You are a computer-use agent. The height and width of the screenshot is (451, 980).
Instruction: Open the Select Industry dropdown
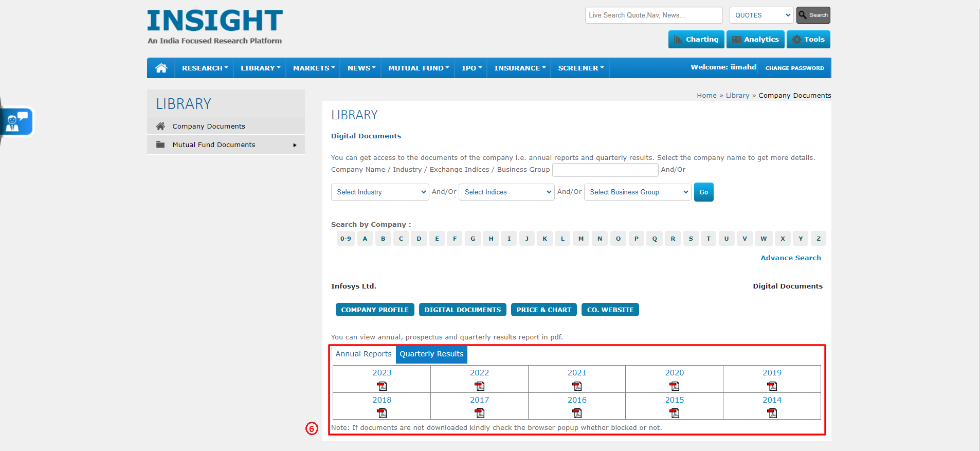point(380,192)
